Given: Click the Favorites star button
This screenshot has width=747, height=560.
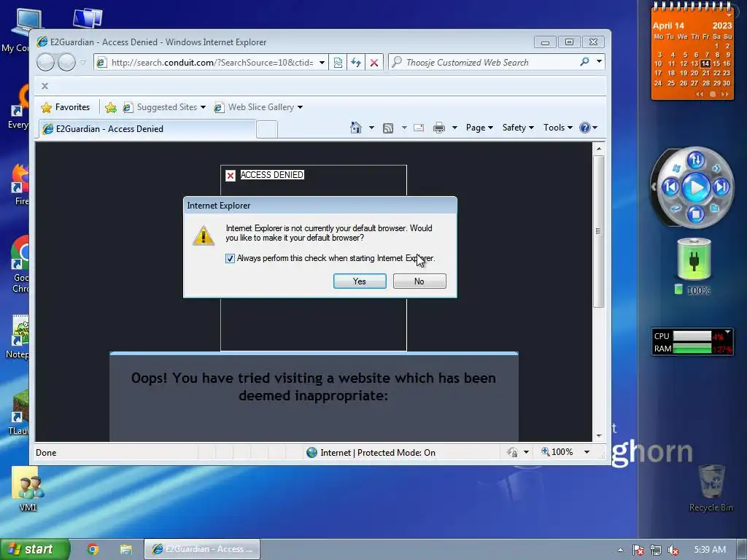Looking at the screenshot, I should (x=66, y=107).
